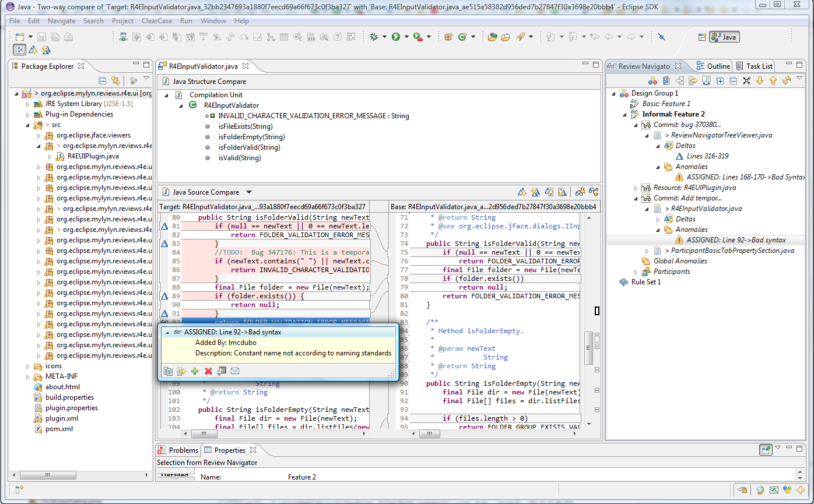Select isFileExists(String) in structure compare

click(x=245, y=126)
